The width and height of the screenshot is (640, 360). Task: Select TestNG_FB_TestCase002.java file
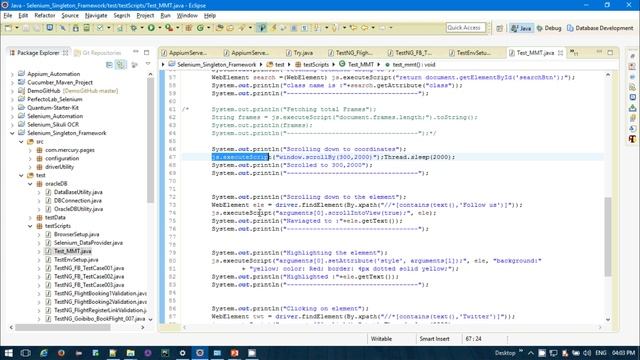(89, 277)
